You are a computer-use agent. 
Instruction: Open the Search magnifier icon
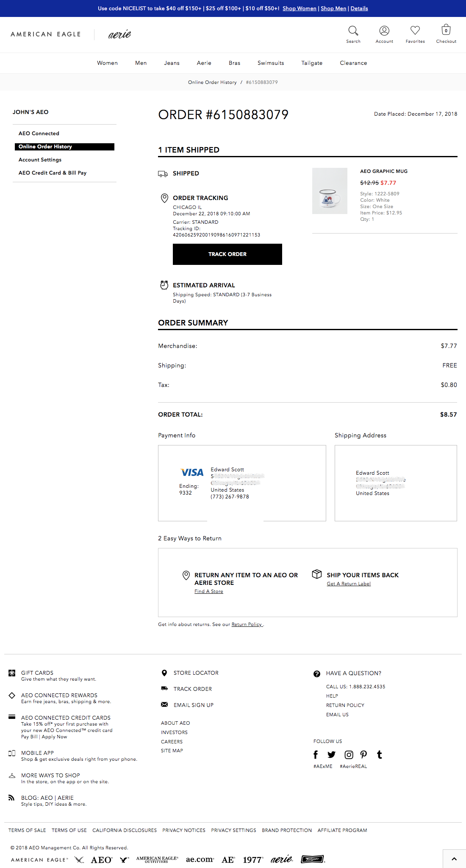pos(353,31)
